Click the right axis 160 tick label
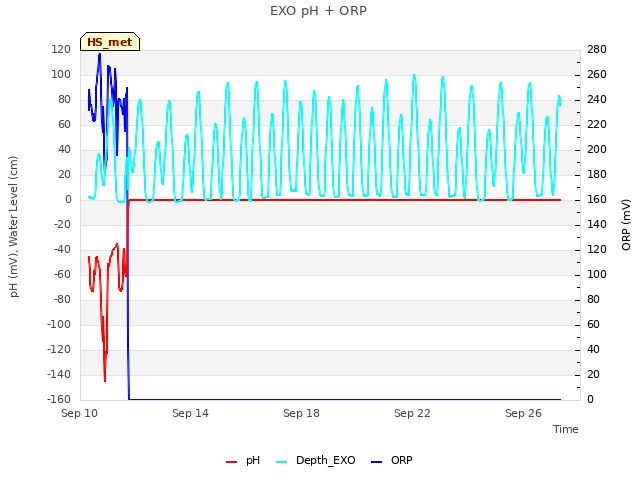The image size is (640, 480). coord(597,200)
